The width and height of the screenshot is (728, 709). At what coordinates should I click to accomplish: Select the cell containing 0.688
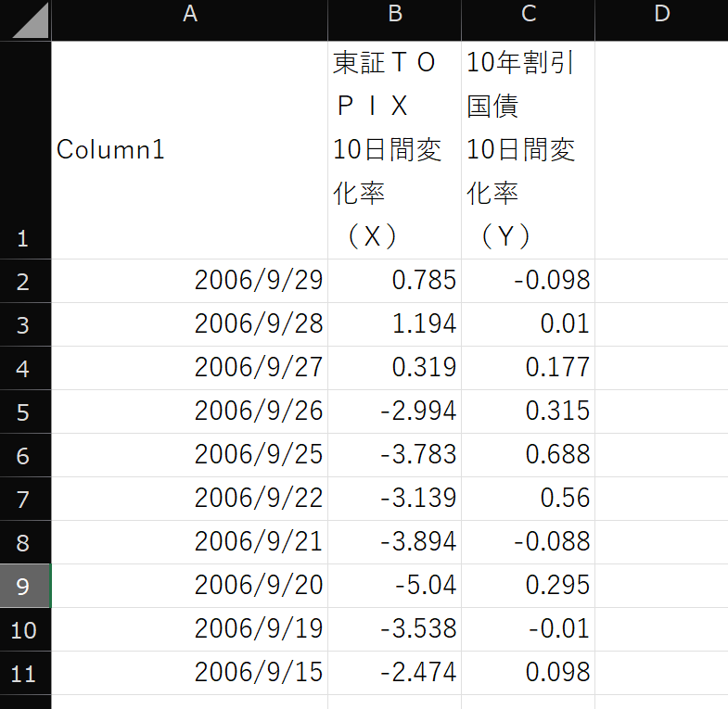click(528, 455)
